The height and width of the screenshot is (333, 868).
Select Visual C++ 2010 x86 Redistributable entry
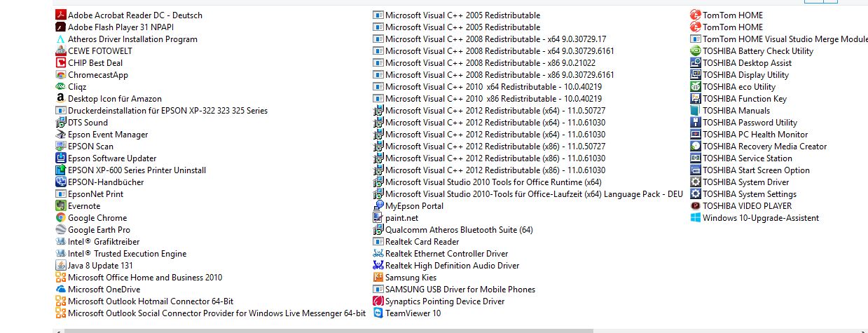pyautogui.click(x=488, y=98)
